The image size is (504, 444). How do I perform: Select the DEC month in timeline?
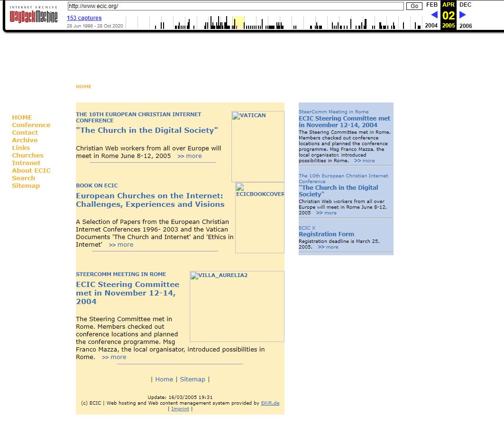click(x=465, y=5)
